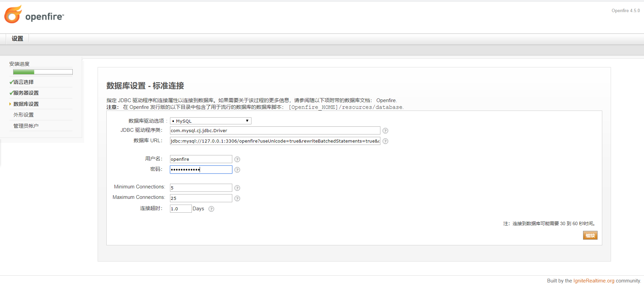Click the 连接超时 label
The height and width of the screenshot is (303, 644).
(151, 208)
